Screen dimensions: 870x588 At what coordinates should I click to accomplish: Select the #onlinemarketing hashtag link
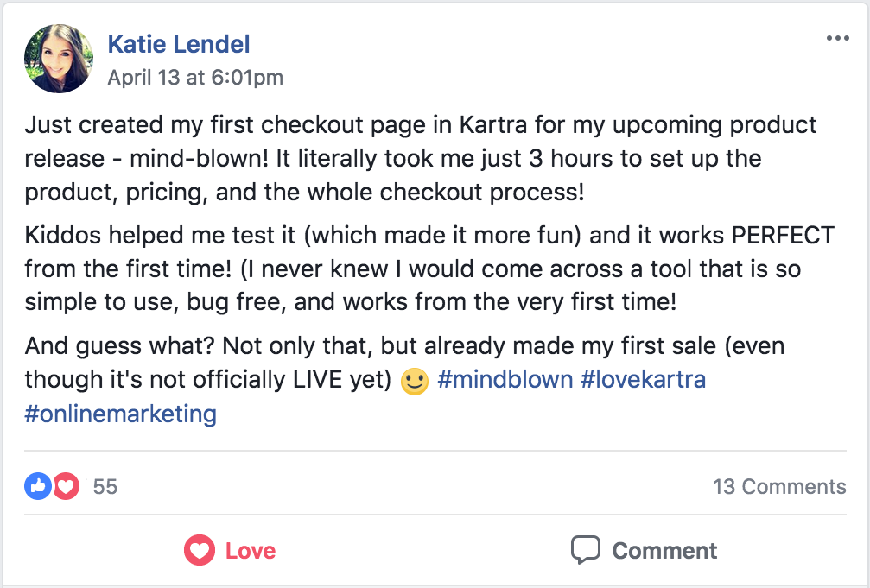tap(121, 414)
